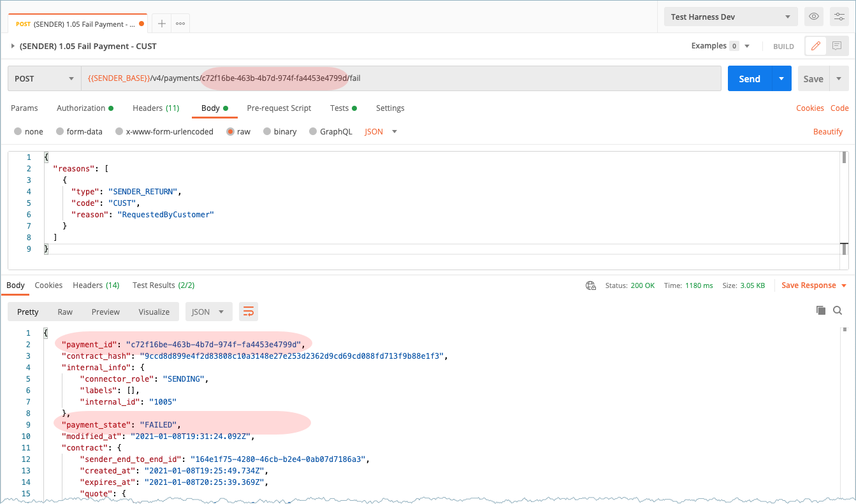
Task: Click the pencil edit icon next to BUILD
Action: pos(815,46)
